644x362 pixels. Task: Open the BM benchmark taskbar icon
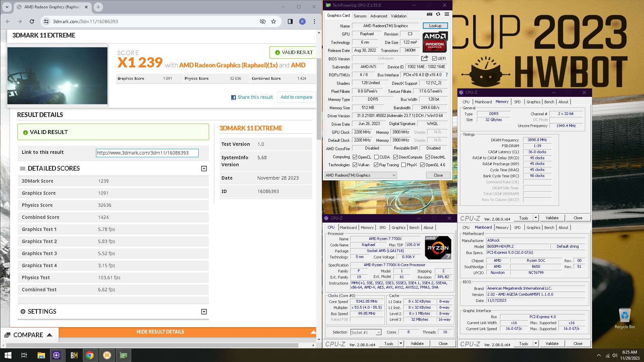[74, 355]
